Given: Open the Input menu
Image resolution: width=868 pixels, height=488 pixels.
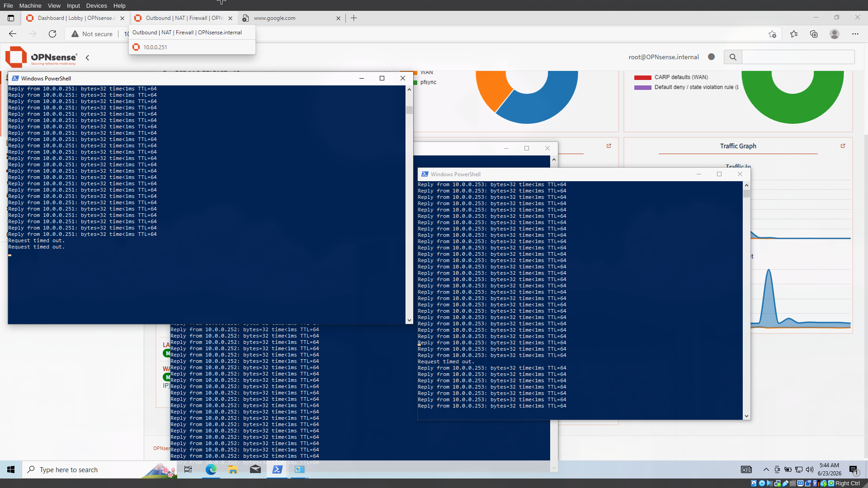Looking at the screenshot, I should point(73,5).
